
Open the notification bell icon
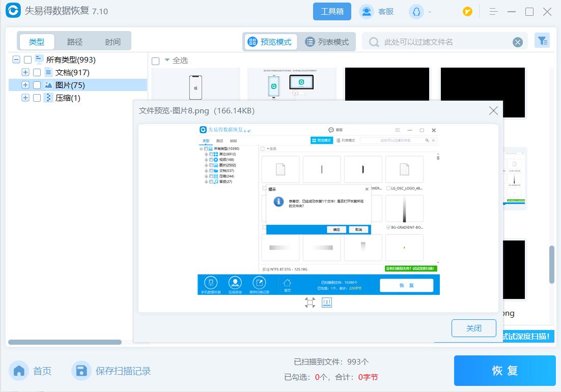(416, 11)
